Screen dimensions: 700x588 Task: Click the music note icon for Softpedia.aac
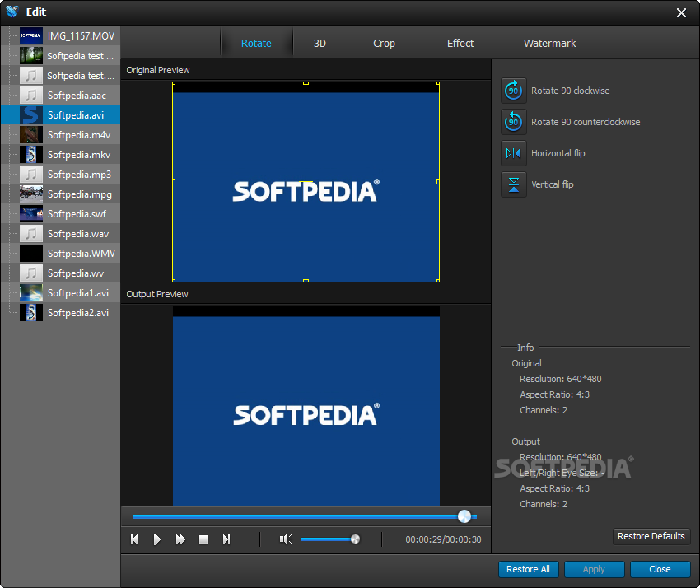coord(31,95)
